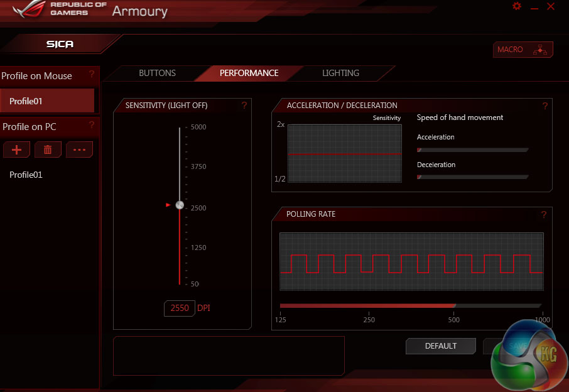Click the sensitivity acceleration graph
This screenshot has width=569, height=392.
[x=345, y=153]
